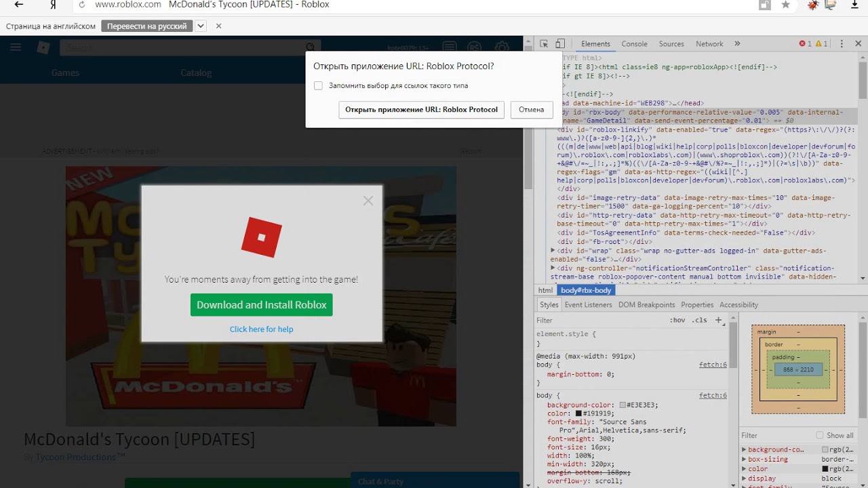The image size is (868, 488).
Task: Open the Properties tab
Action: coord(697,305)
